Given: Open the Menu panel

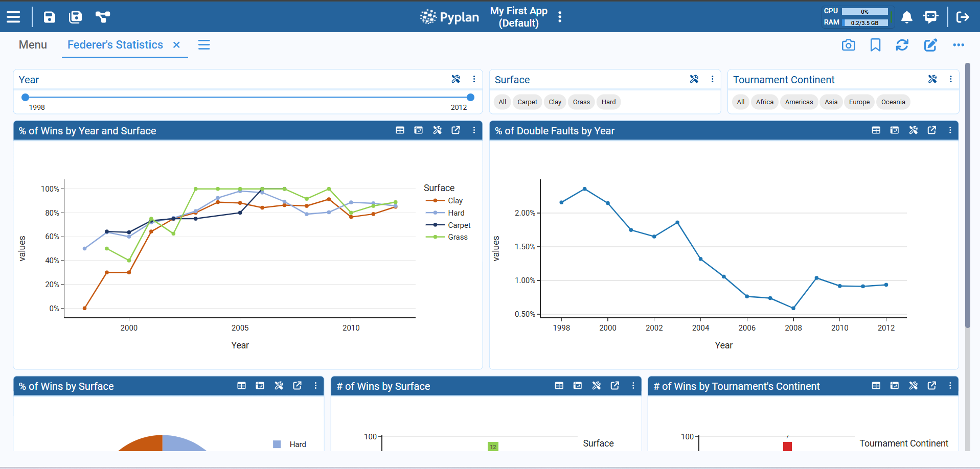Looking at the screenshot, I should click(x=33, y=45).
